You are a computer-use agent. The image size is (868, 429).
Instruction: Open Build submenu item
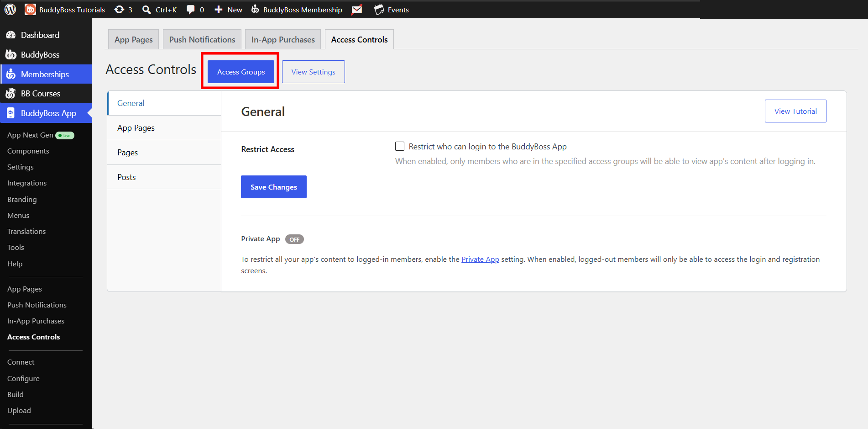(x=16, y=395)
